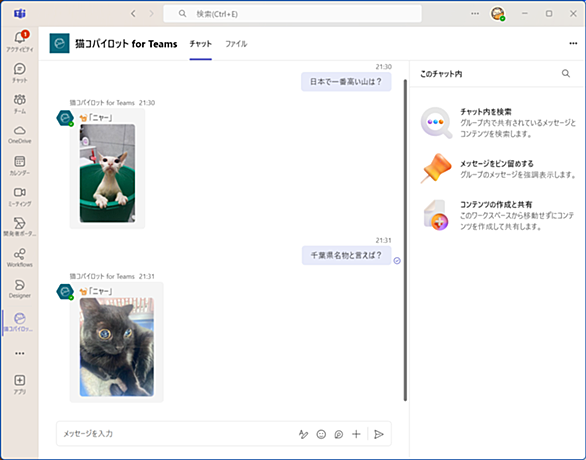Go to the Teams sidebar icon
Image resolution: width=586 pixels, height=460 pixels.
pos(20,104)
